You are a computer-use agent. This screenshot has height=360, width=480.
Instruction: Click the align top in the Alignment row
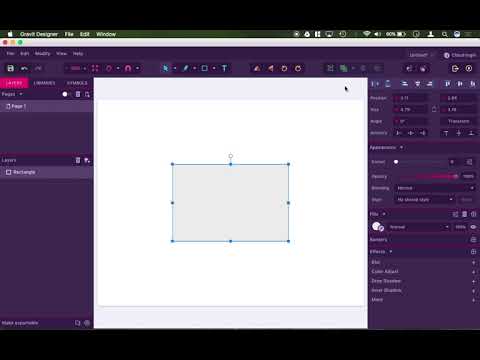pyautogui.click(x=446, y=133)
